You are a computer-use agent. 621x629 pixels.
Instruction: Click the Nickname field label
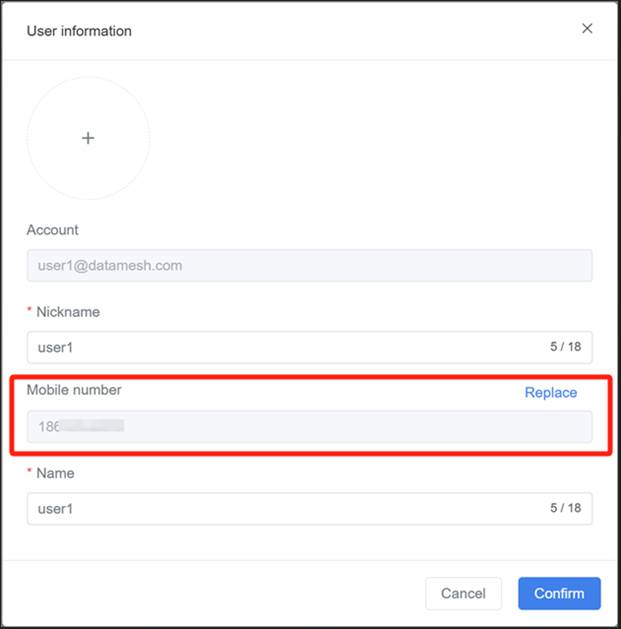[x=68, y=312]
